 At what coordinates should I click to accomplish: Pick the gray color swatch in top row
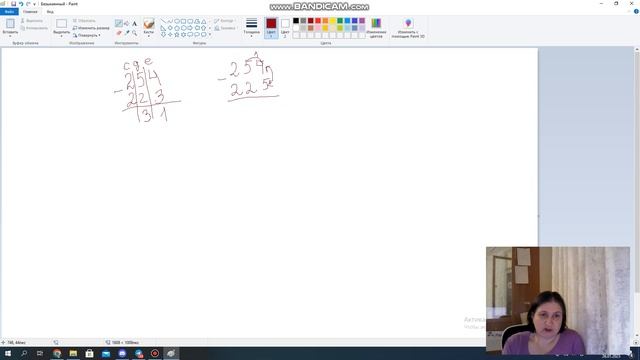point(303,21)
